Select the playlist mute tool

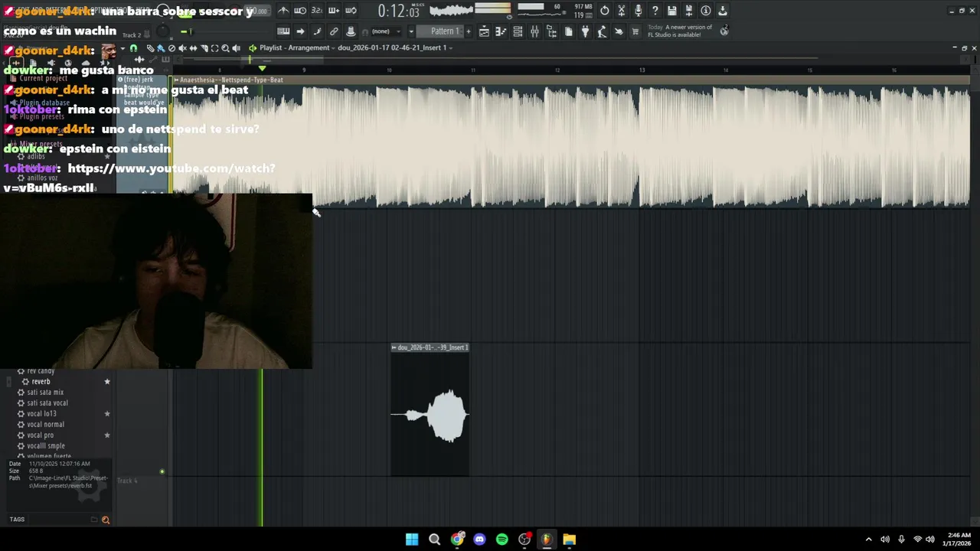182,47
